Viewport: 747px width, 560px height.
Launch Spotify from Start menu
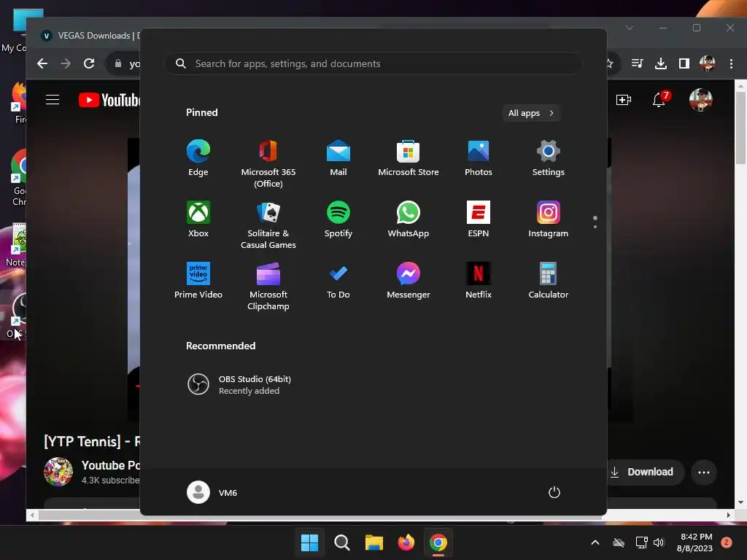(x=338, y=219)
